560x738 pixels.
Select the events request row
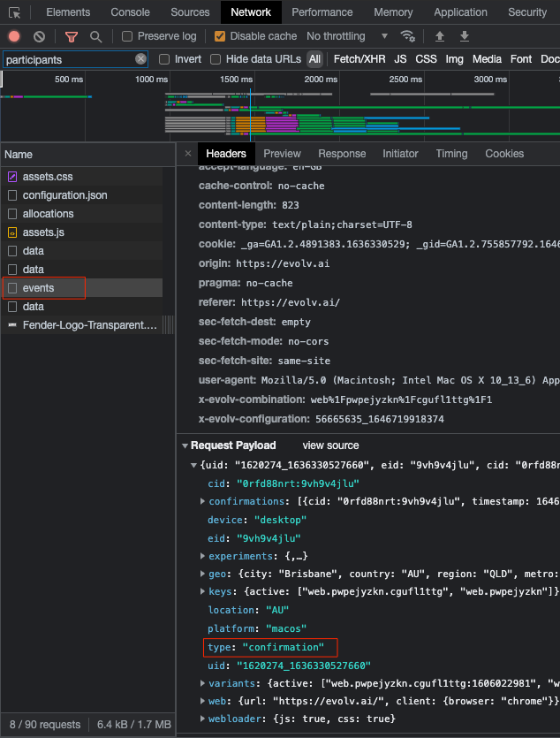82,288
